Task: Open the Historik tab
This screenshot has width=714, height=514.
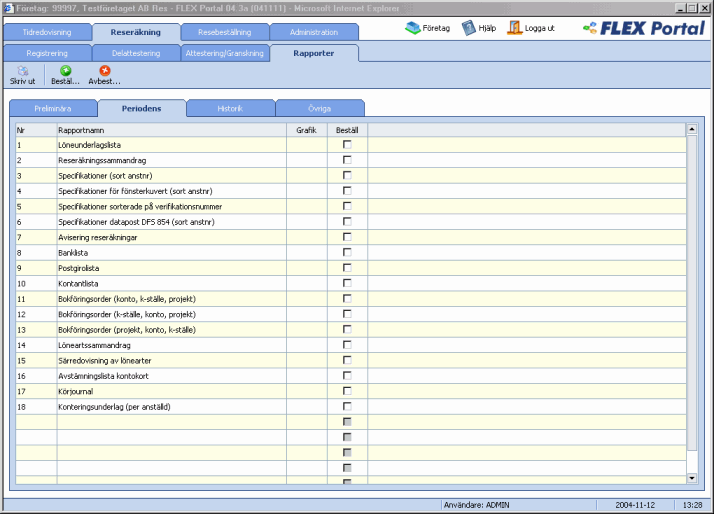Action: click(x=230, y=108)
